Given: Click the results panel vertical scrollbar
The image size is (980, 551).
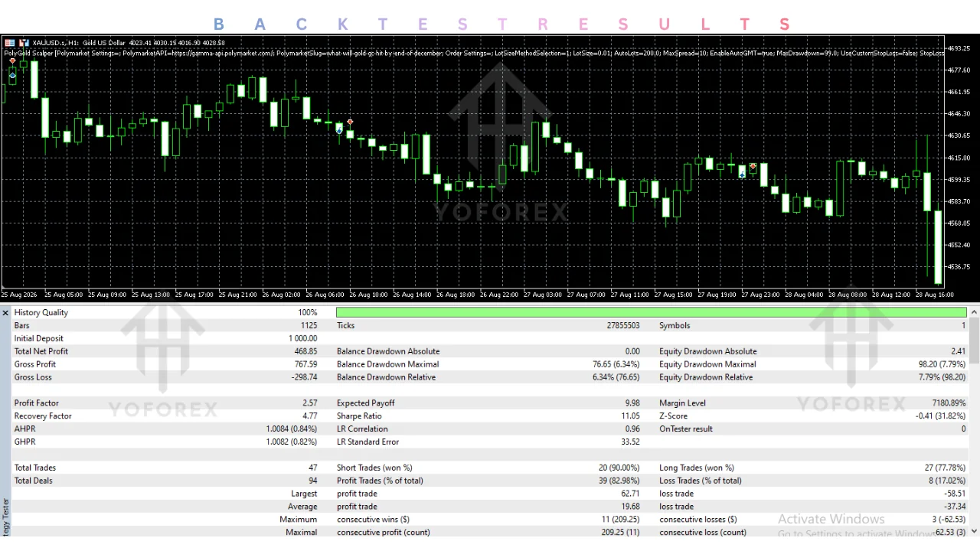Looking at the screenshot, I should (975, 421).
